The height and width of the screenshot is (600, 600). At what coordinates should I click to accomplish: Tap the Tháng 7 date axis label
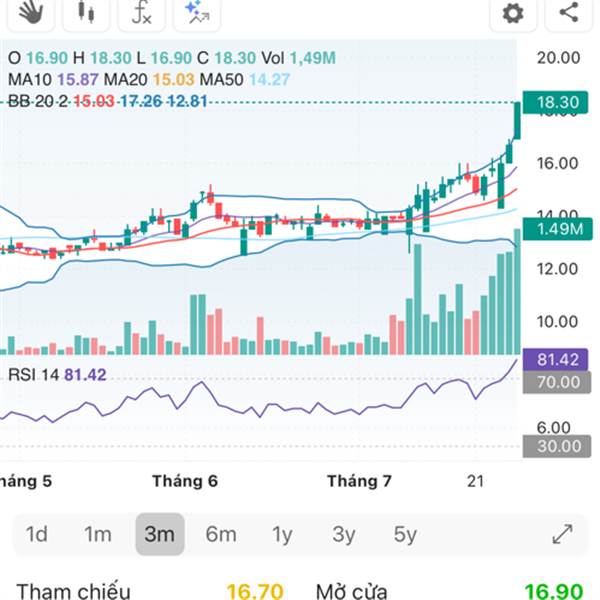[359, 481]
